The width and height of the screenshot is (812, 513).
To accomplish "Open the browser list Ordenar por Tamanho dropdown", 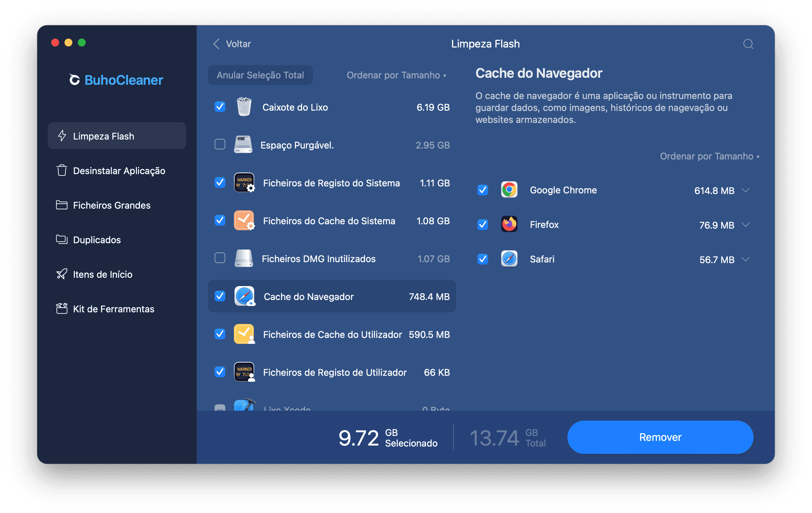I will pyautogui.click(x=709, y=156).
